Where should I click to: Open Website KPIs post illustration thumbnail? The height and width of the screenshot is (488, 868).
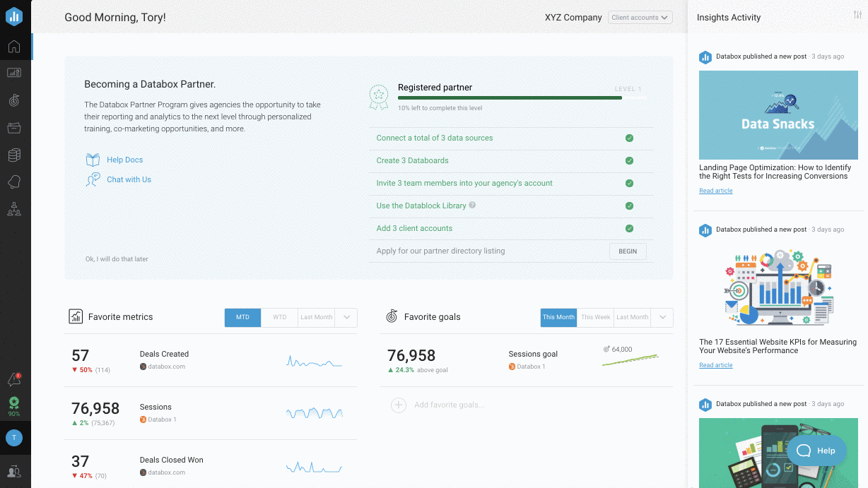(x=778, y=288)
